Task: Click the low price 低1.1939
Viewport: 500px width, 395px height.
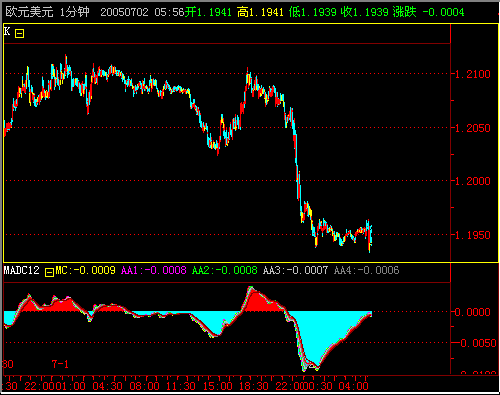Action: (313, 12)
